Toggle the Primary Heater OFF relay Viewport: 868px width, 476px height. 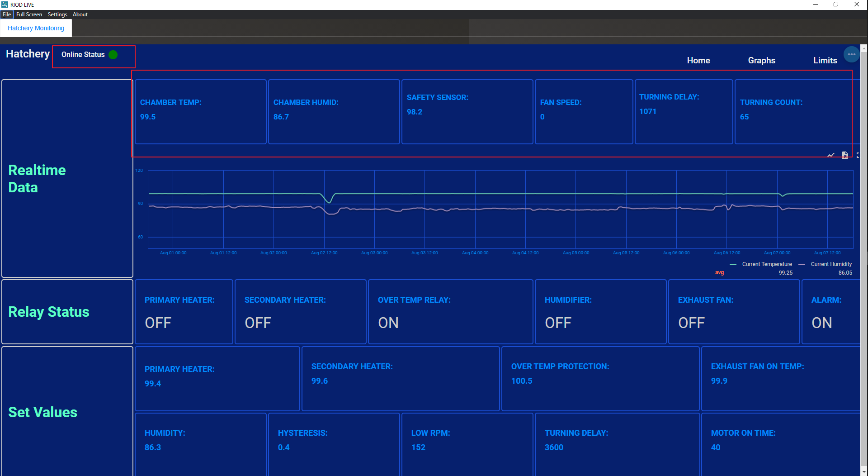tap(184, 311)
